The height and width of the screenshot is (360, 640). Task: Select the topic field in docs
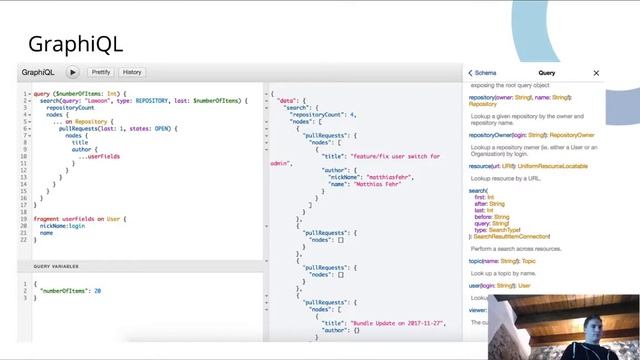(475, 261)
